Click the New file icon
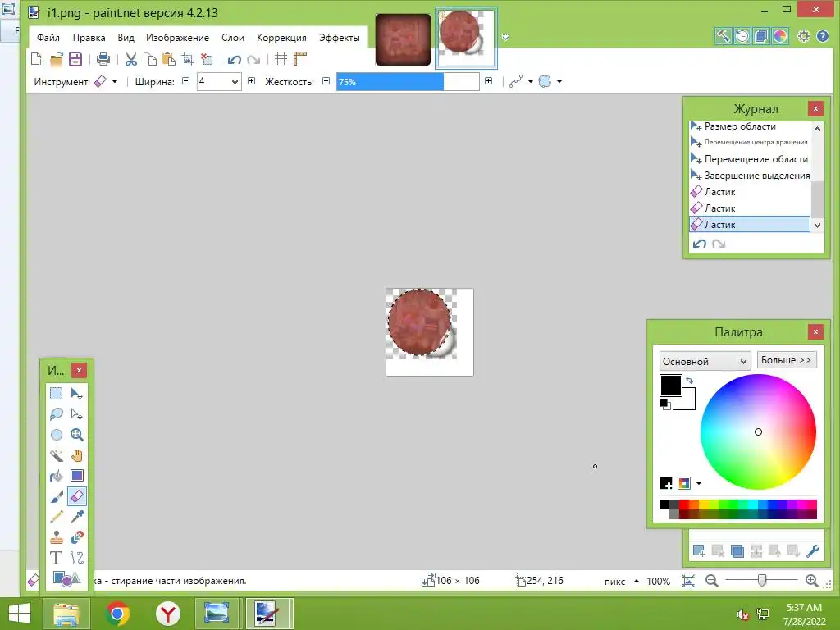The height and width of the screenshot is (630, 840). 37,59
